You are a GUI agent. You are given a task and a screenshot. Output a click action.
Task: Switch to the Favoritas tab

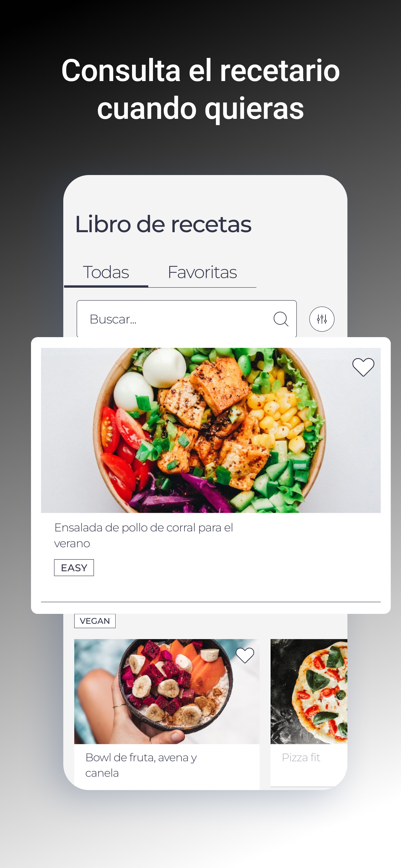[202, 272]
